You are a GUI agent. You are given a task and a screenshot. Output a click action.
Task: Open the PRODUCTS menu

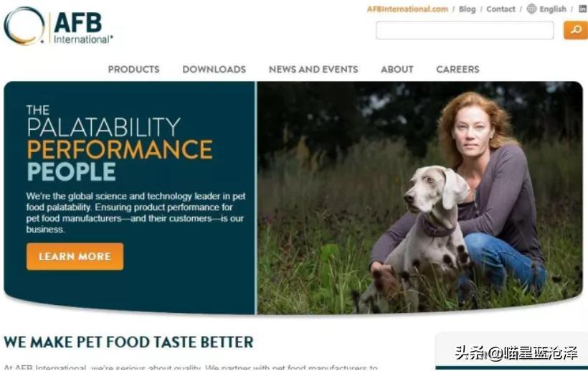(x=133, y=70)
